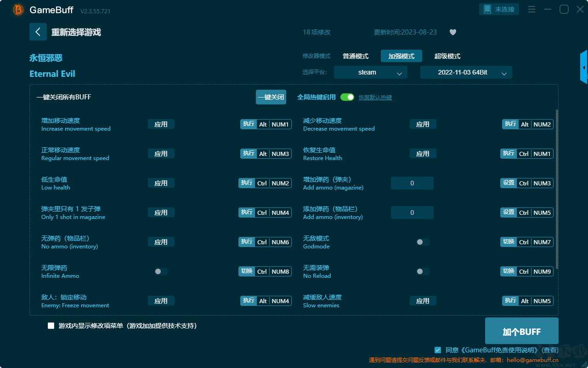
Task: Click the 重新选择游戏 heading text
Action: point(76,32)
